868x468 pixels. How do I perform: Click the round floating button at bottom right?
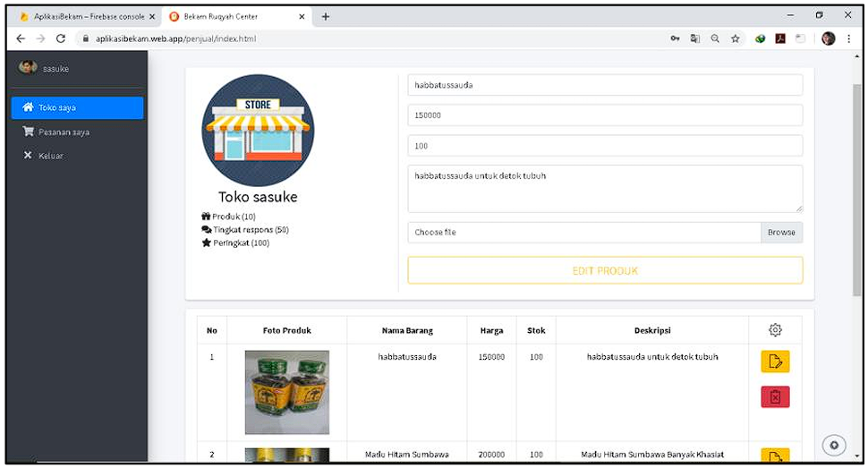[x=834, y=445]
